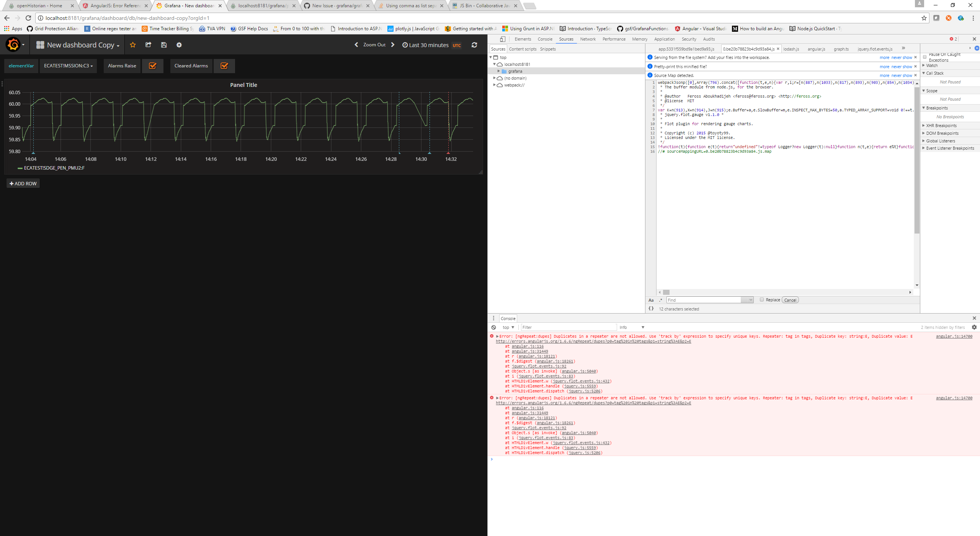Expand the grafana folder in tree
980x536 pixels.
[x=498, y=71]
